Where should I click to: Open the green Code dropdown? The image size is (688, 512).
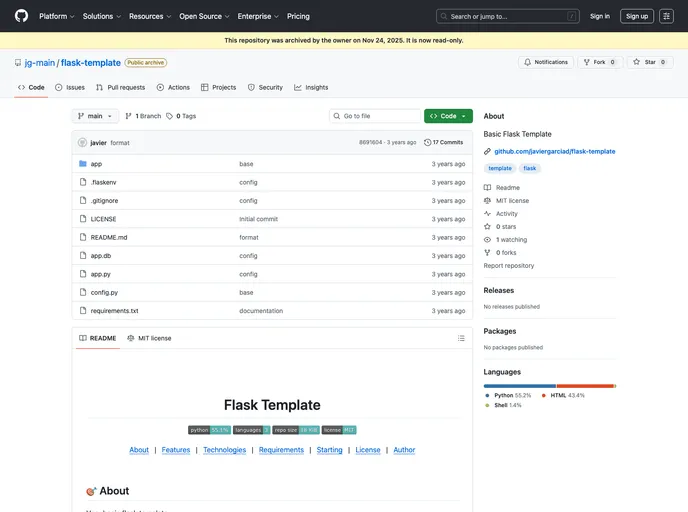[x=448, y=116]
